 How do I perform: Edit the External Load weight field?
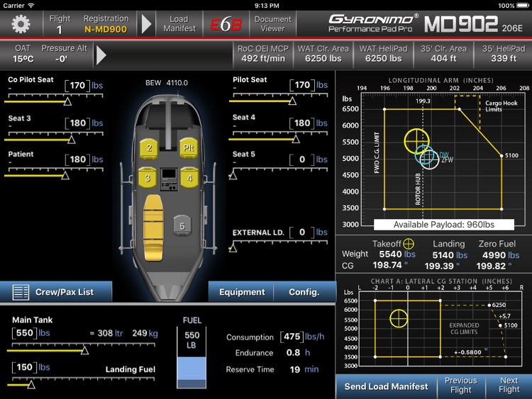pyautogui.click(x=302, y=232)
